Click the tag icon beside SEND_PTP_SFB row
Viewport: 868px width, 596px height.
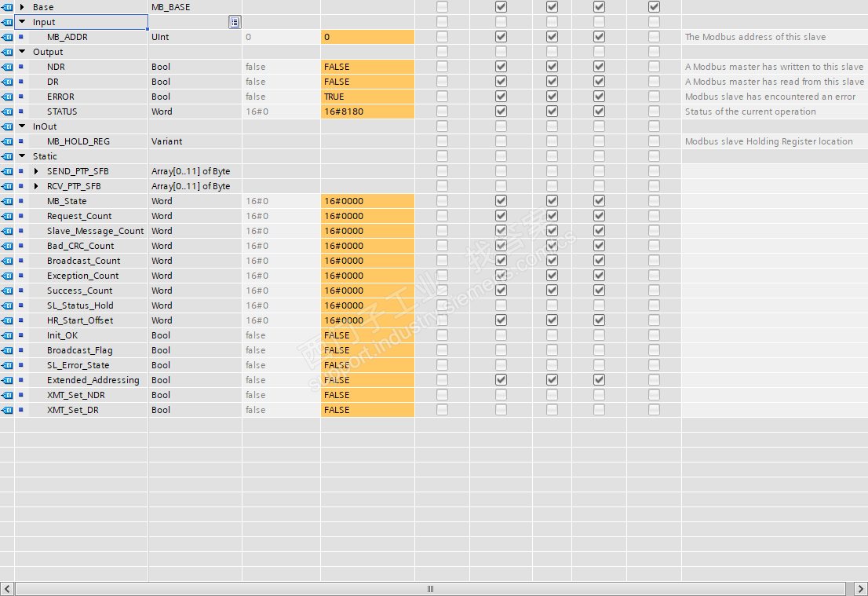(x=7, y=172)
